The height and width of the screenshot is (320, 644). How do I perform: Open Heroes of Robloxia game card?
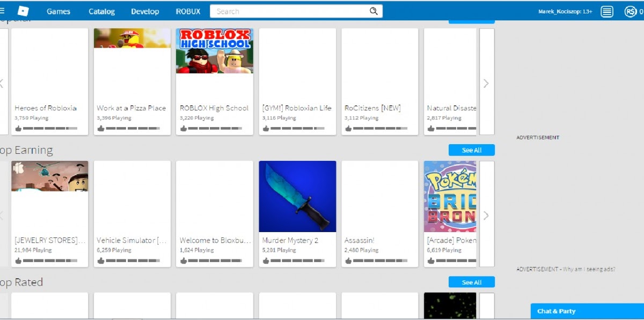click(x=49, y=81)
